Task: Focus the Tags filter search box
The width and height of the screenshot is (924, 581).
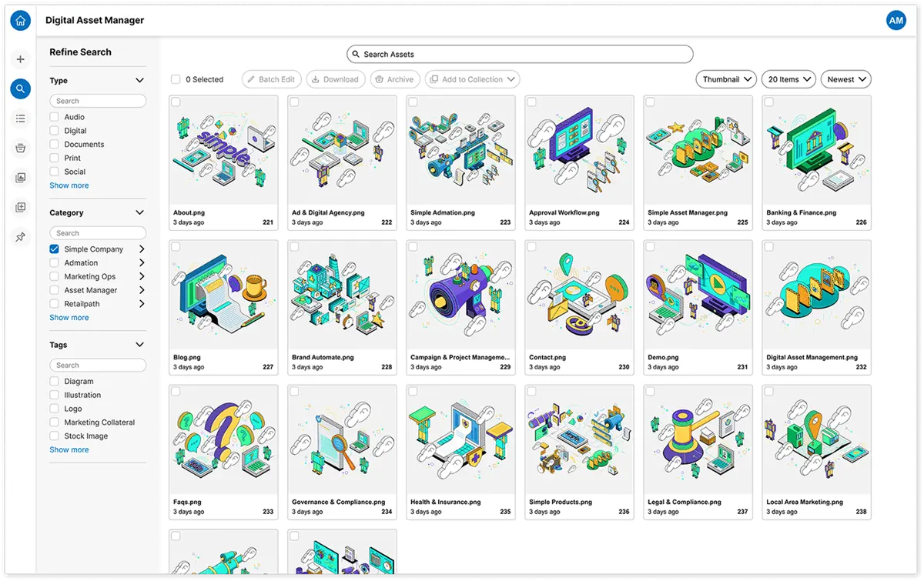Action: (x=98, y=366)
